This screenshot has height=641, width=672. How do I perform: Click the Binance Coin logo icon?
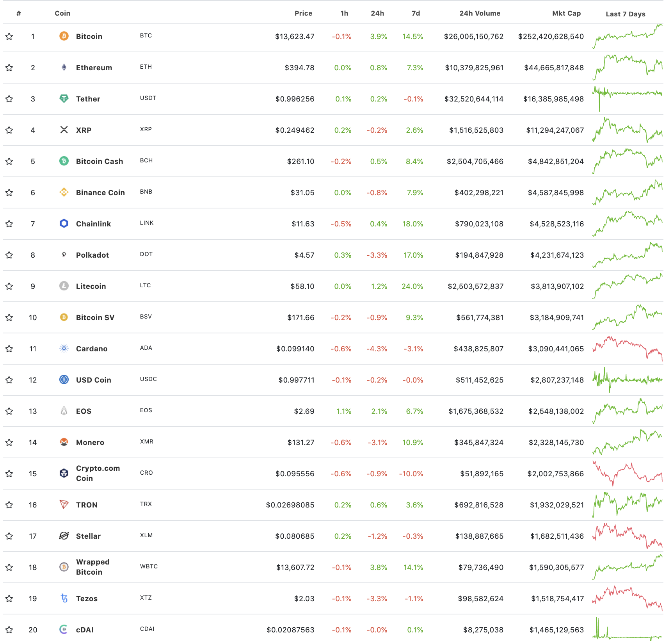coord(64,192)
